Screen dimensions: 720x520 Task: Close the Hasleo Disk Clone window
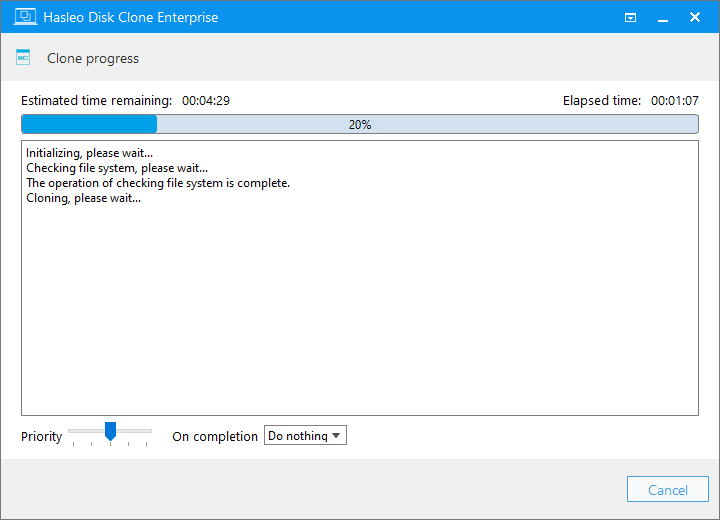[x=695, y=17]
